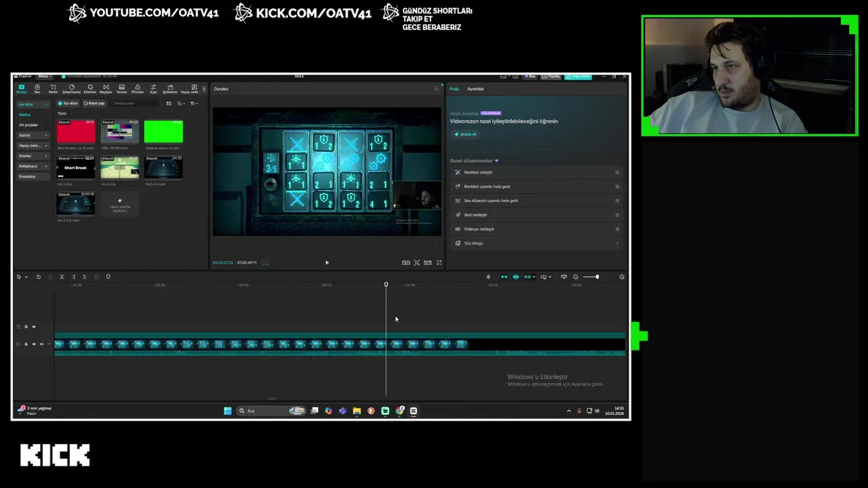Choose the selection pointer tool in timeline
This screenshot has width=868, height=488.
point(19,277)
